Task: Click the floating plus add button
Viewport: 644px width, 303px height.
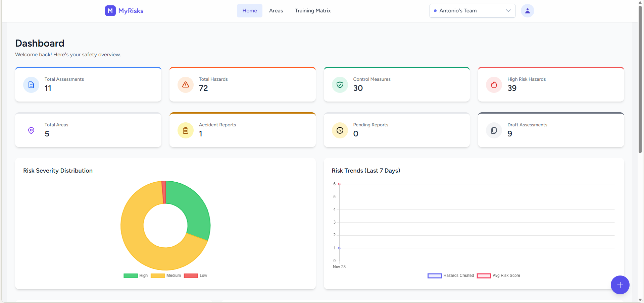Action: (620, 285)
